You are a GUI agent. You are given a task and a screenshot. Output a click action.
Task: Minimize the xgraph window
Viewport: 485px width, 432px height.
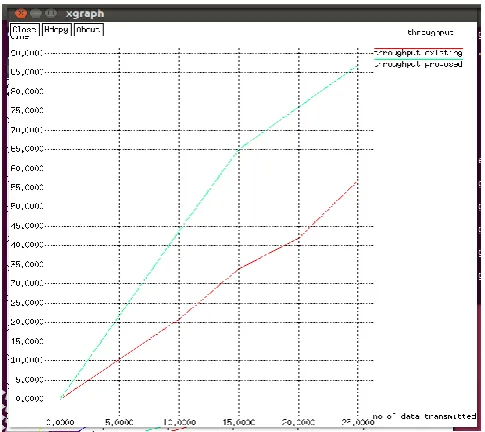tap(36, 13)
